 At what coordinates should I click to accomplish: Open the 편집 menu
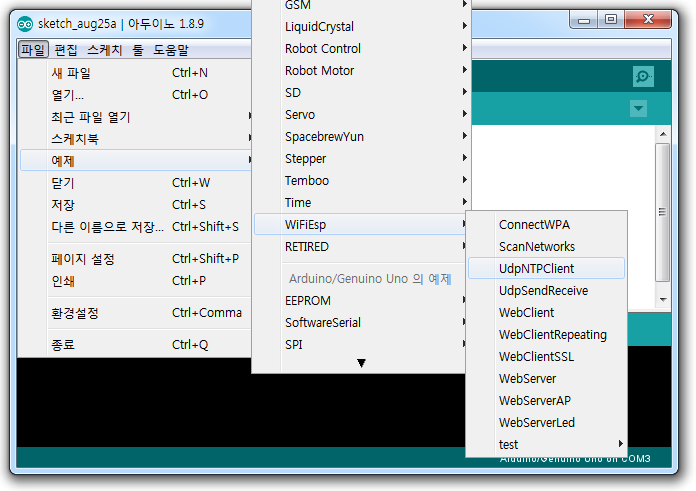pos(66,50)
